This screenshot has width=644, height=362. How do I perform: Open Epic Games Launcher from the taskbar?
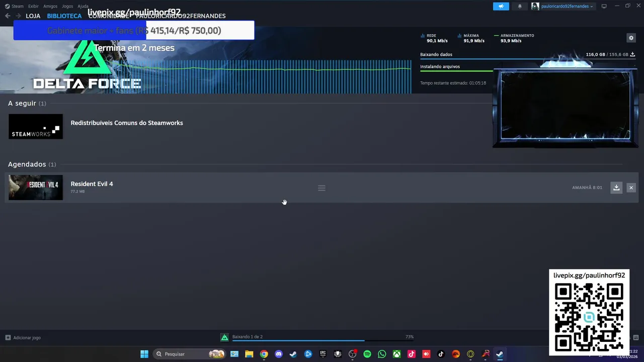pos(323,354)
